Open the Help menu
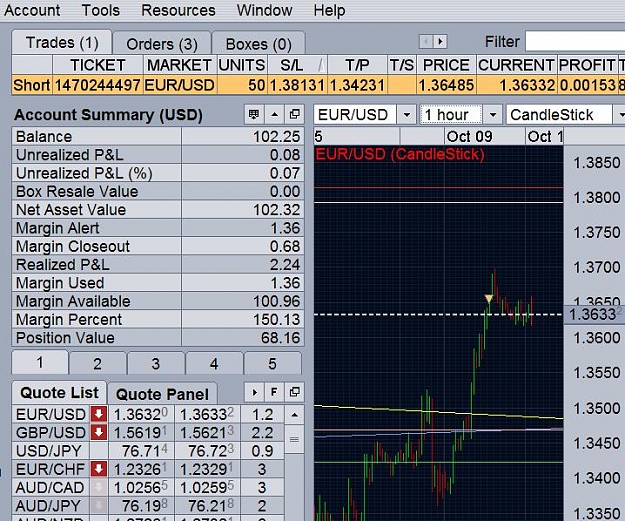 click(329, 10)
